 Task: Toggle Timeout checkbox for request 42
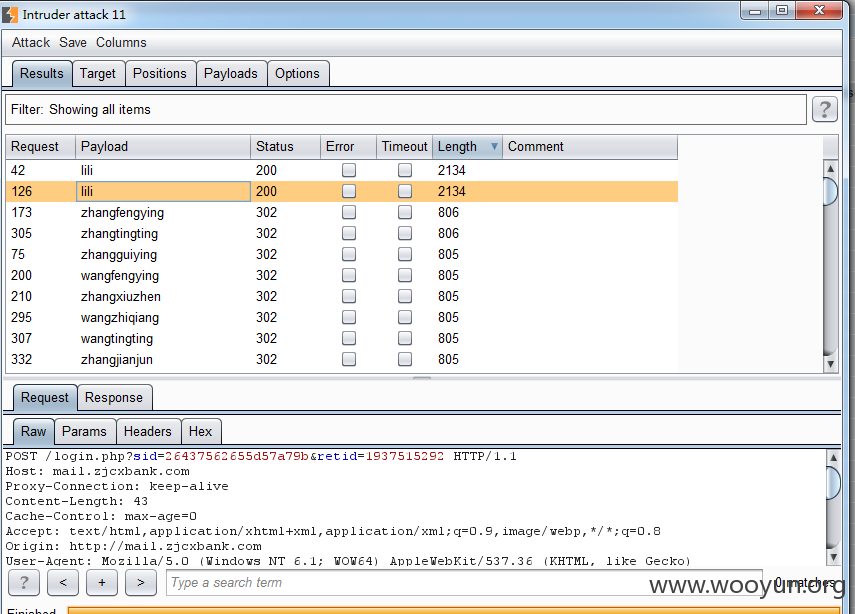tap(405, 170)
